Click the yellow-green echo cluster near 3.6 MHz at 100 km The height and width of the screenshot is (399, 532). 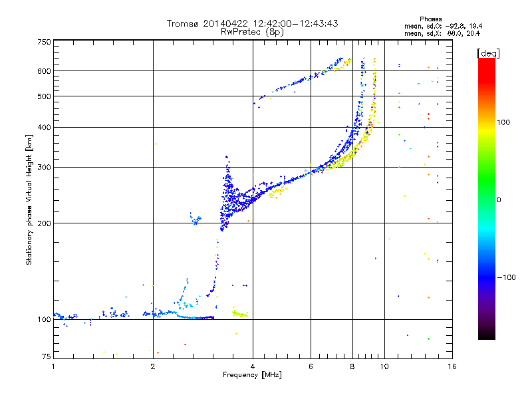(x=240, y=314)
